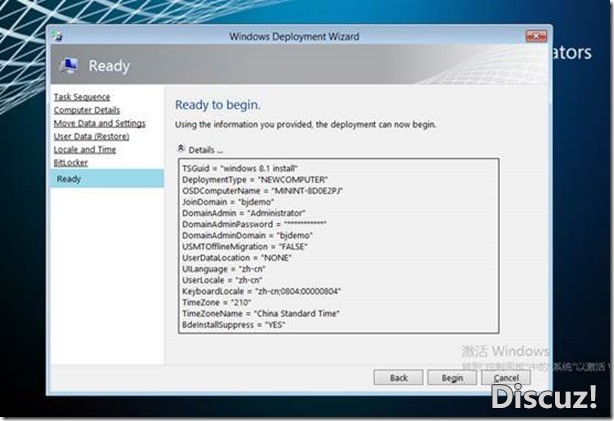Click the TimeZoneName "China Standard Time" line
The image size is (614, 421).
pos(261,314)
